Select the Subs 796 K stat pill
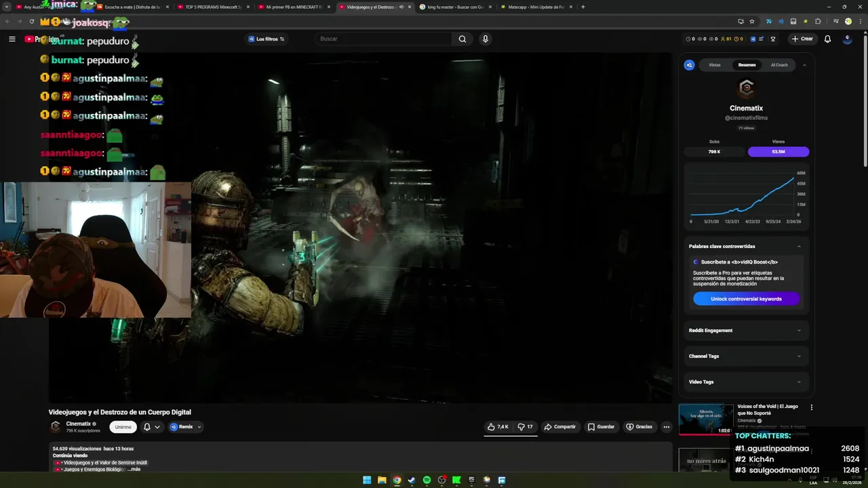 [714, 152]
